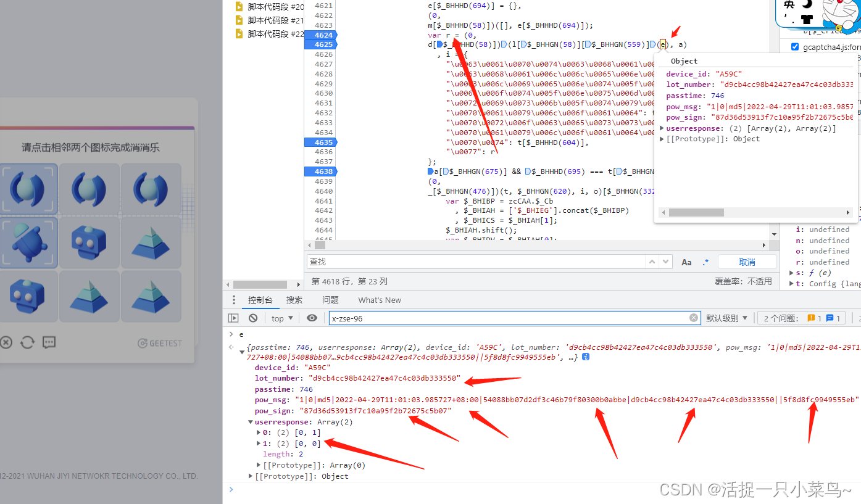
Task: Uncheck the gcaptcha4.js breakpoint checkbox
Action: pos(795,47)
